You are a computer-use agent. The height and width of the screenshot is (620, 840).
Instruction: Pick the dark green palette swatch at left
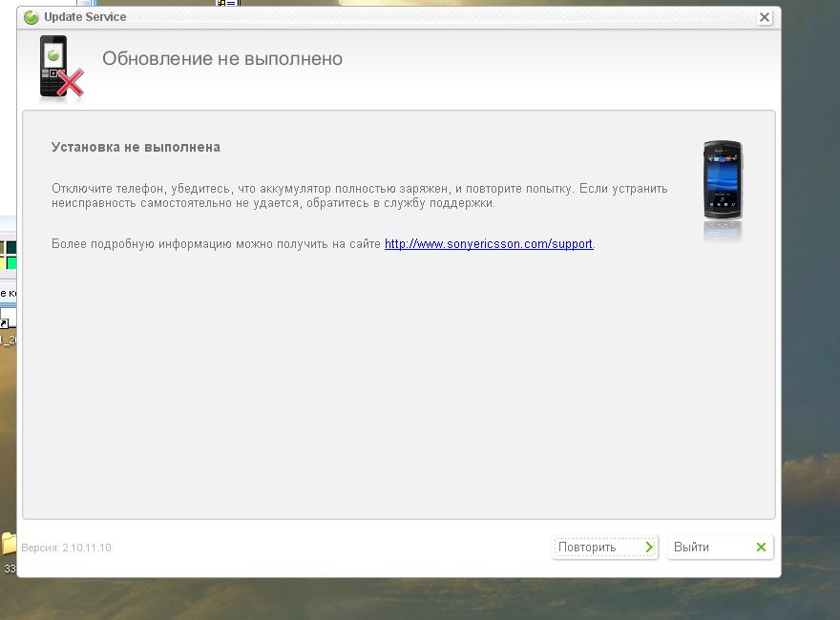11,248
